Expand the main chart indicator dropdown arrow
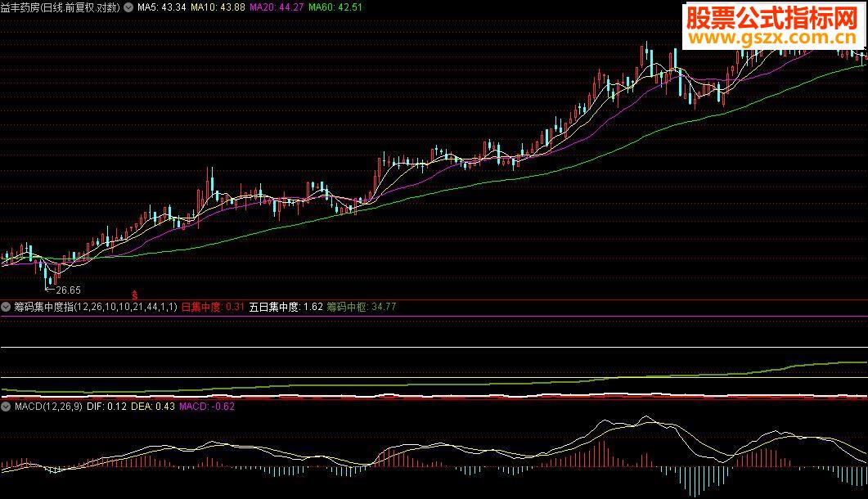This screenshot has height=499, width=868. 128,7
